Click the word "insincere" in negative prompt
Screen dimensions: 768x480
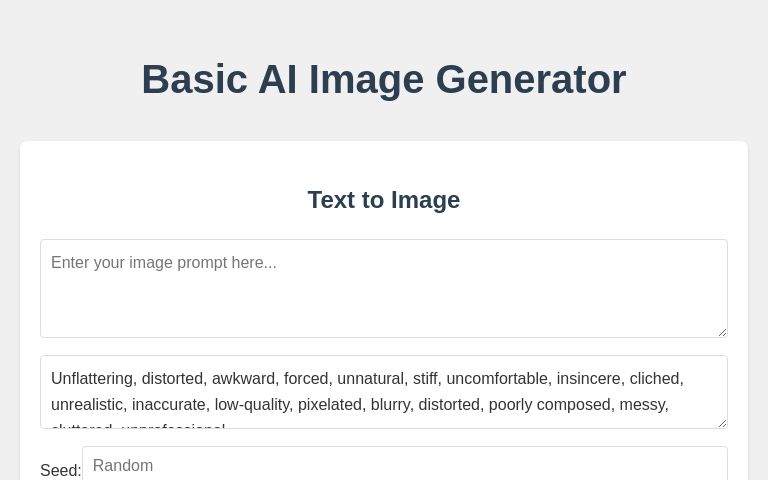click(588, 379)
